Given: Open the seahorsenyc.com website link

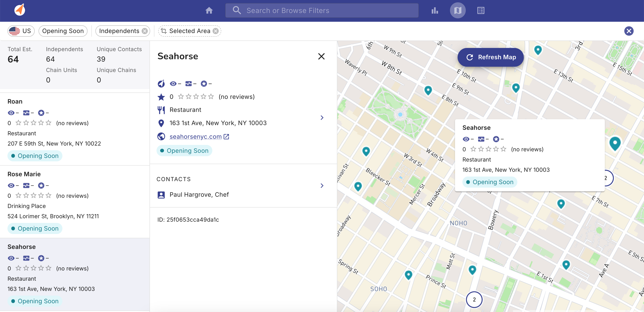Looking at the screenshot, I should point(195,137).
